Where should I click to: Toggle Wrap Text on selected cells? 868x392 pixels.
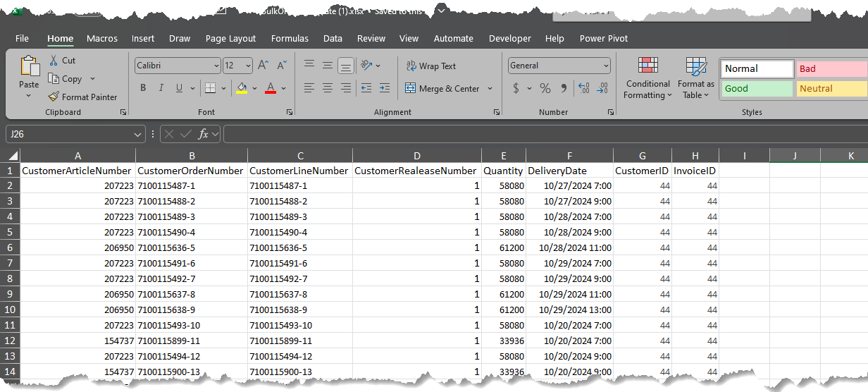coord(430,66)
